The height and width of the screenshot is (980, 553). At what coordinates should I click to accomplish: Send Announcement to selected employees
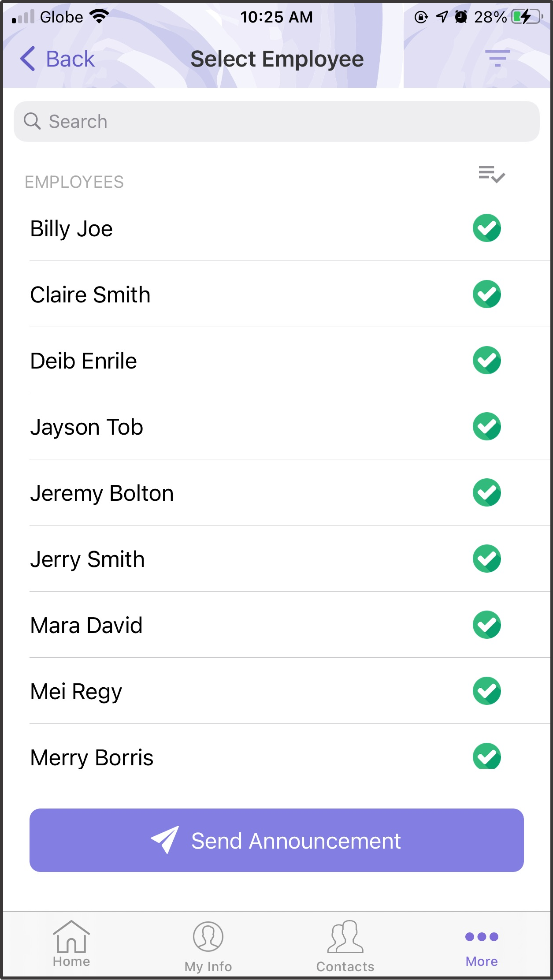(277, 840)
